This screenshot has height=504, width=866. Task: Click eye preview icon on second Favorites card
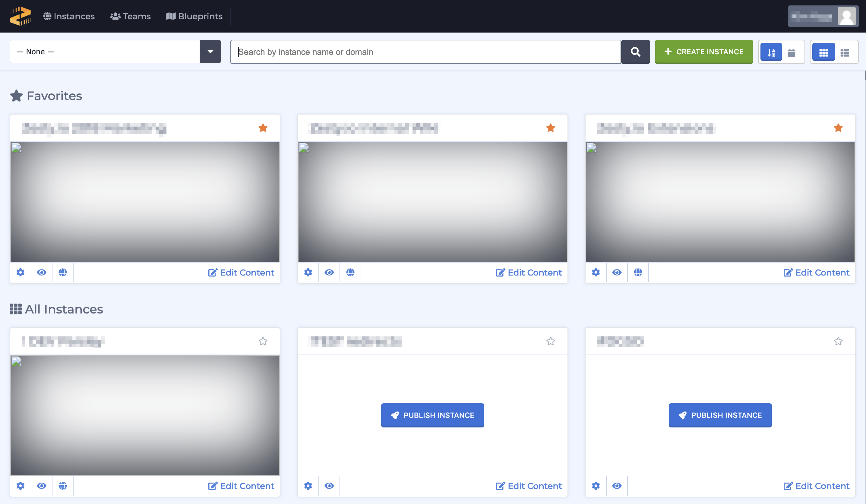point(329,272)
